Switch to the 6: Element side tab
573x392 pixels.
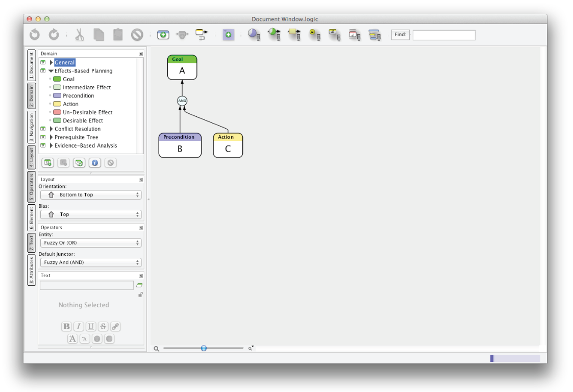click(x=32, y=217)
